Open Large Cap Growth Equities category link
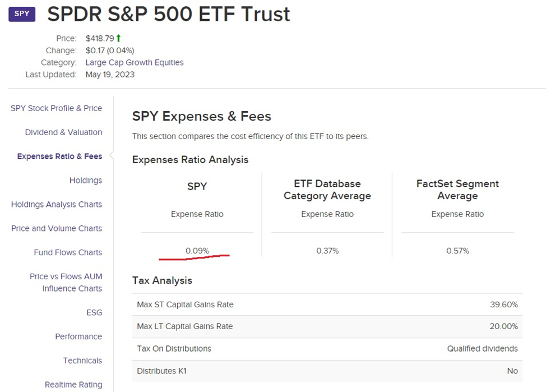Viewport: 546px width, 392px height. tap(135, 62)
